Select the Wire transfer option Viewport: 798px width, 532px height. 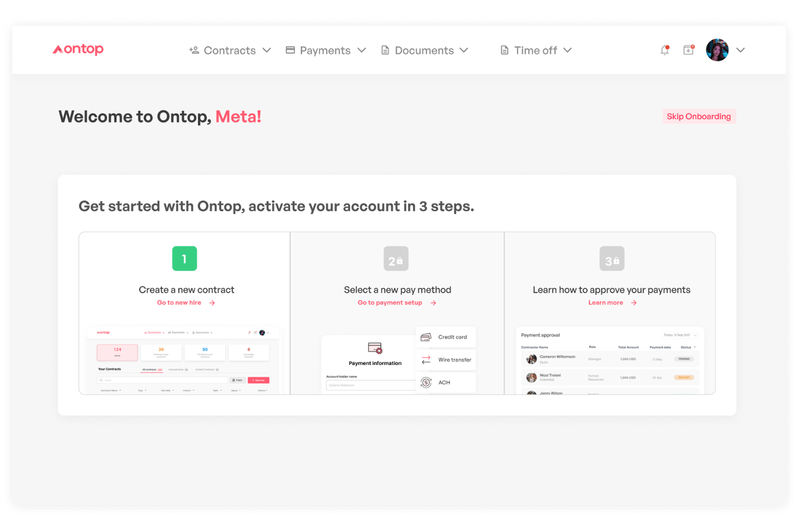click(x=446, y=360)
